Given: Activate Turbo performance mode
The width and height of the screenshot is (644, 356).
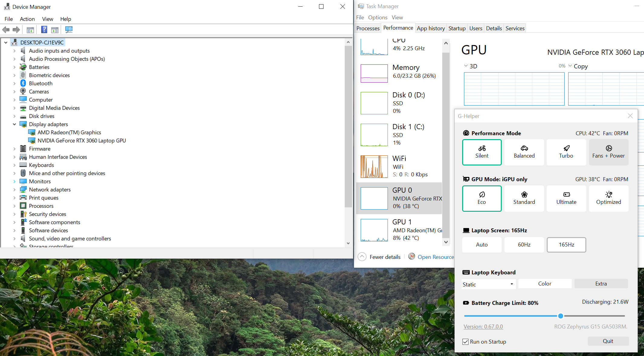Looking at the screenshot, I should coord(566,152).
